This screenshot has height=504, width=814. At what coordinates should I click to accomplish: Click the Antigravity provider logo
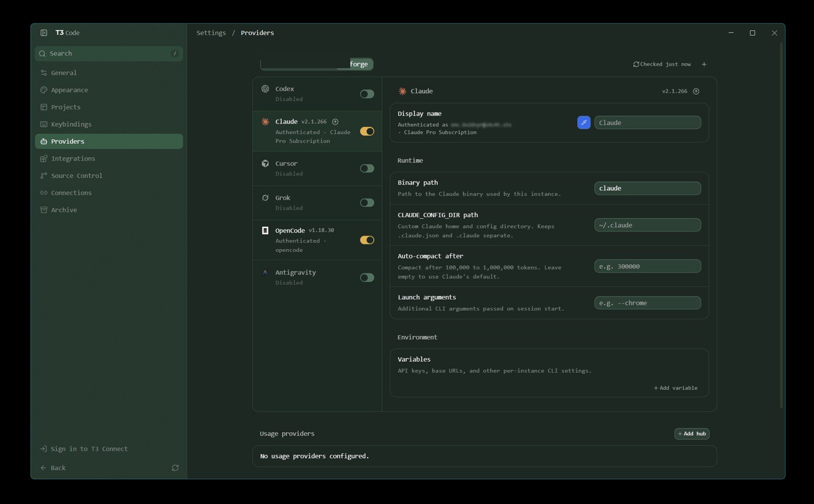click(265, 273)
